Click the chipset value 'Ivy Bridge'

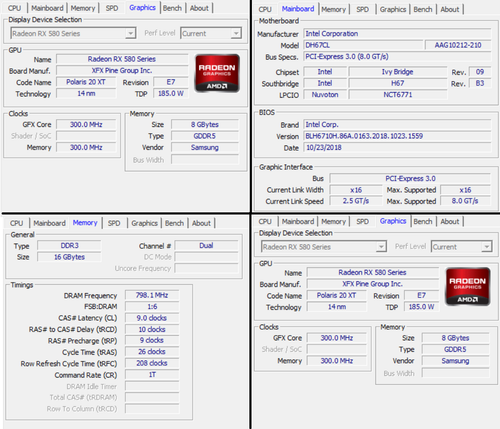point(397,72)
